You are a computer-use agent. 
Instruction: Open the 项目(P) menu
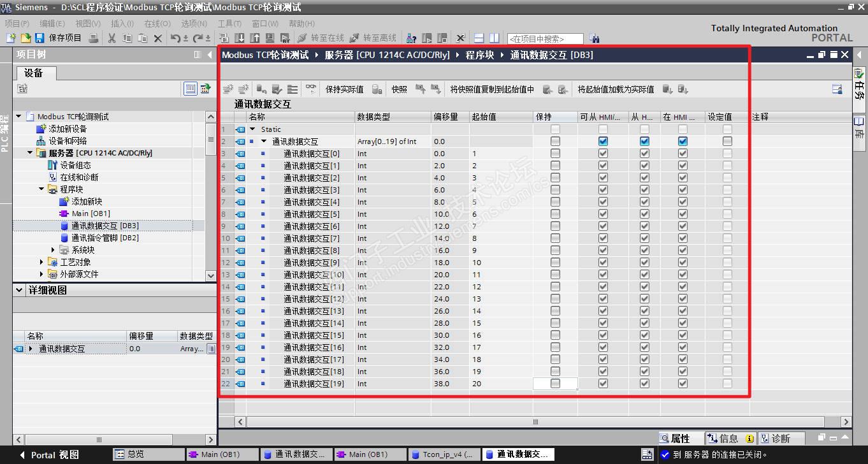[x=17, y=24]
